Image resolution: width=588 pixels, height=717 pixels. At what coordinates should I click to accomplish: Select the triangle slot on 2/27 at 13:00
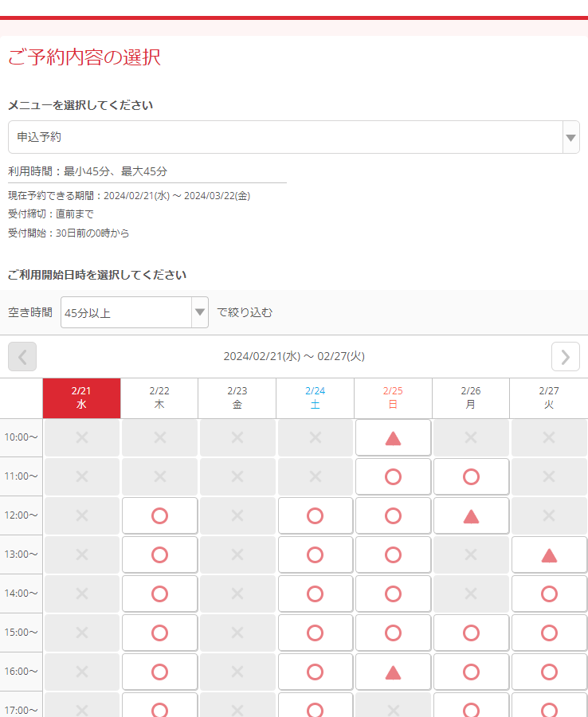tap(549, 554)
